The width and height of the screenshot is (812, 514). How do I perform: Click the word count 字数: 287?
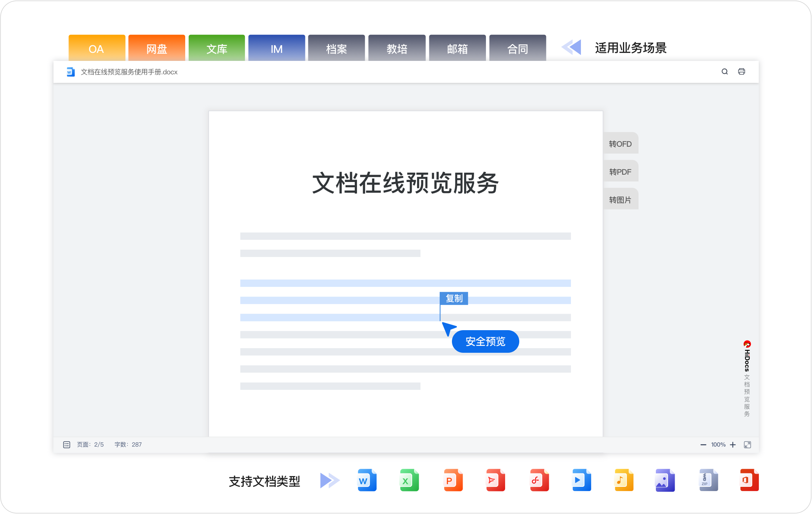(128, 445)
